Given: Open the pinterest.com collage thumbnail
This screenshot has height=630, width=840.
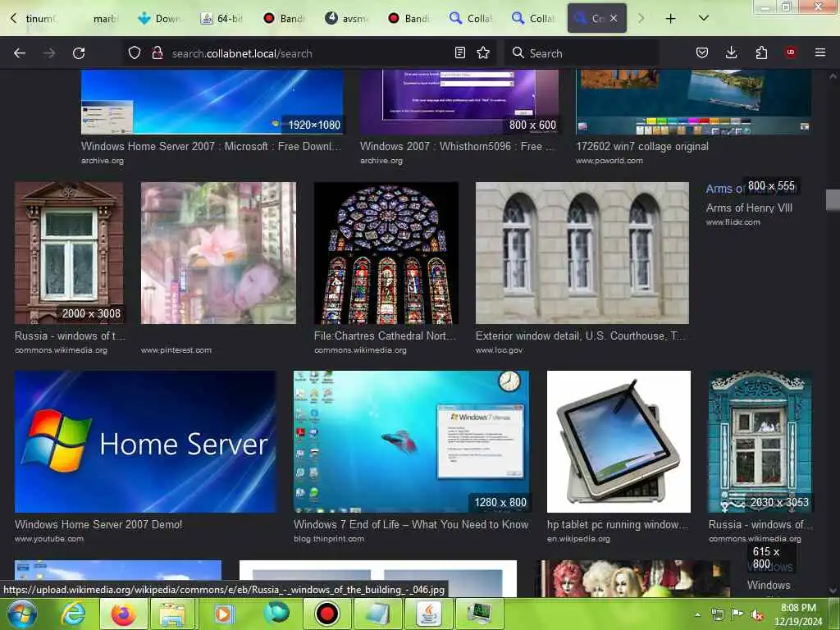Looking at the screenshot, I should pos(218,253).
